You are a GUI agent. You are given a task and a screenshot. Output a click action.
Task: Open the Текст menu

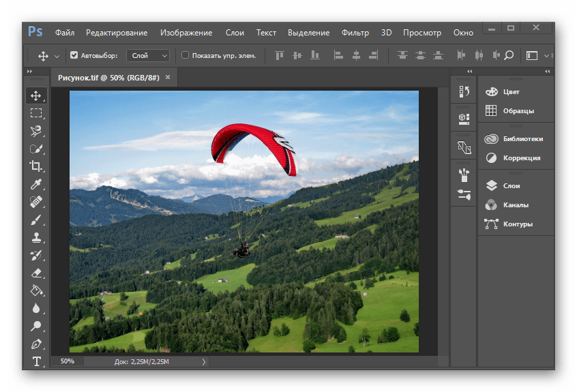[266, 33]
